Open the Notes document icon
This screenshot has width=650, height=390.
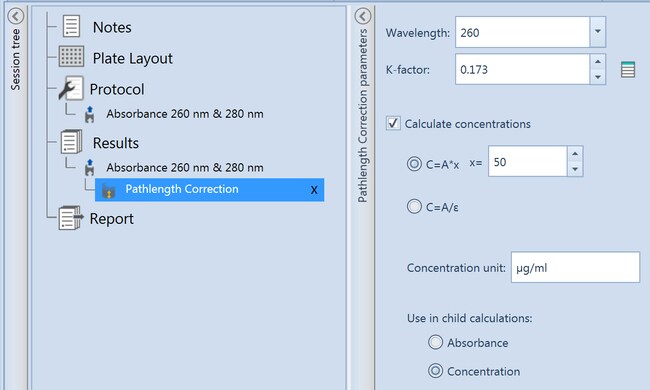[x=71, y=27]
